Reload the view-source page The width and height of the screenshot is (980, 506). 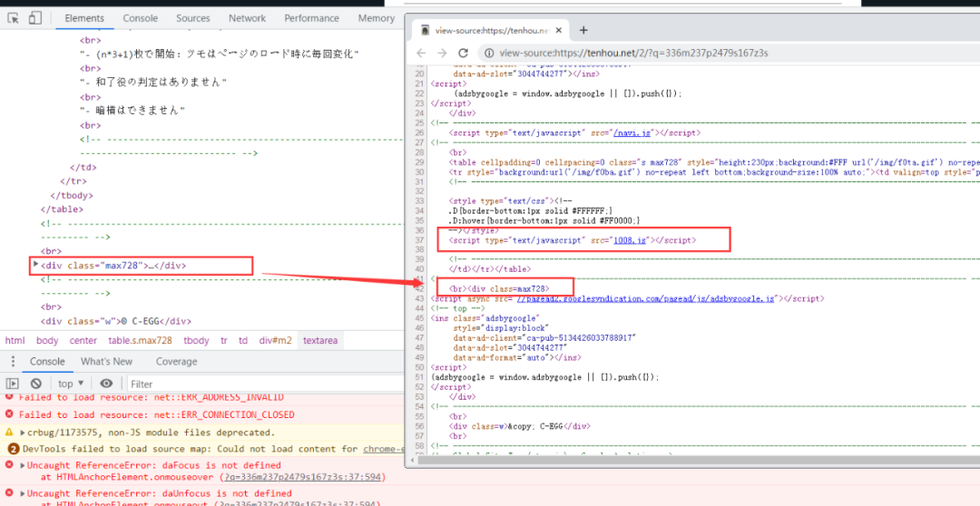click(463, 54)
